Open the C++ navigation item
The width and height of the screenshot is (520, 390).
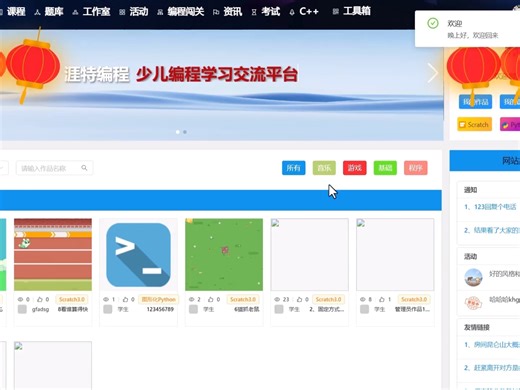309,12
